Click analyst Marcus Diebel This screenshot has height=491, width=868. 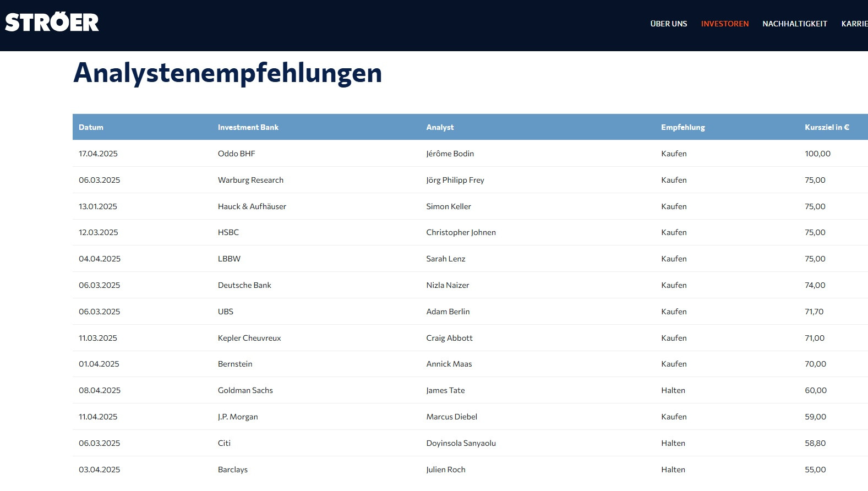pos(451,417)
